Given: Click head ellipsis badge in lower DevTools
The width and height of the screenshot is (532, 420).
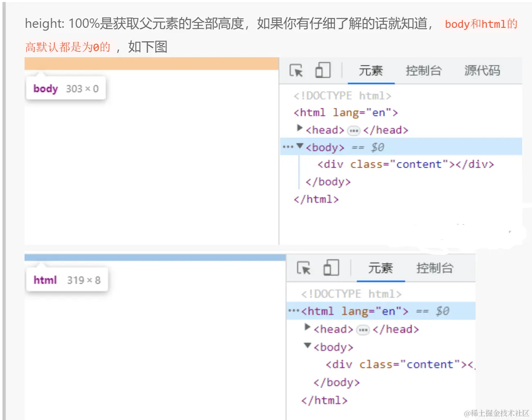Looking at the screenshot, I should tap(363, 330).
